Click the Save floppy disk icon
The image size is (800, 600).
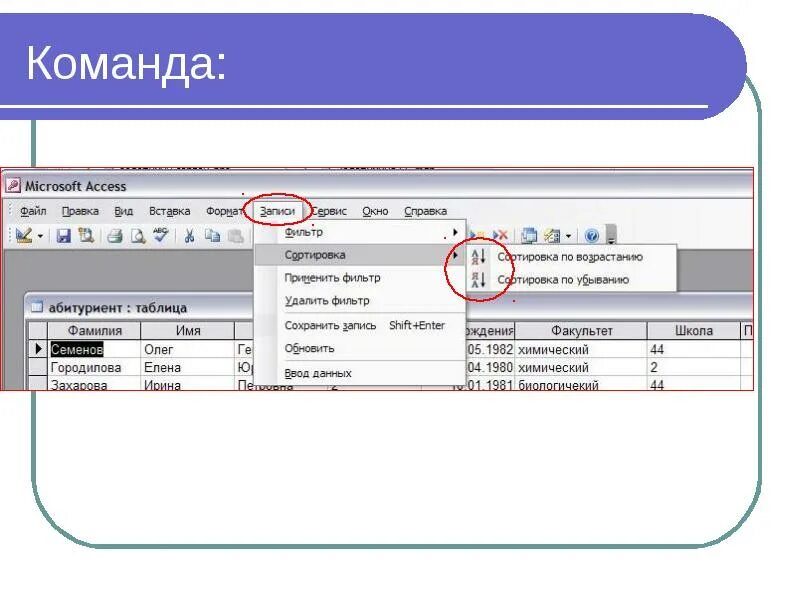click(x=63, y=236)
